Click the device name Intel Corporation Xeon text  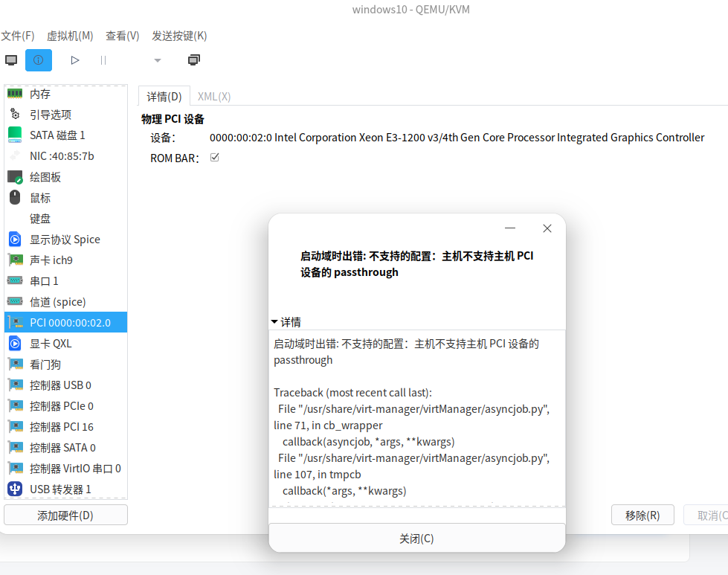pos(457,138)
